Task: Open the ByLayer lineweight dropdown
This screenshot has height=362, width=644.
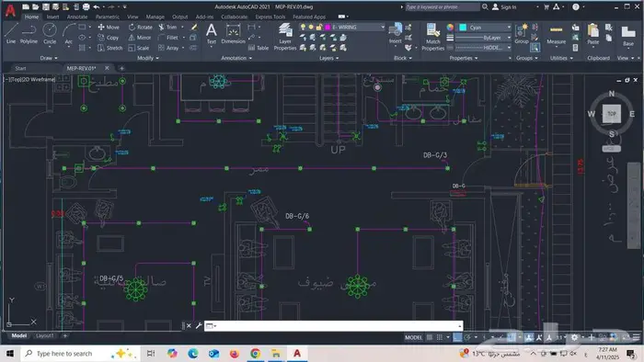Action: coord(509,38)
